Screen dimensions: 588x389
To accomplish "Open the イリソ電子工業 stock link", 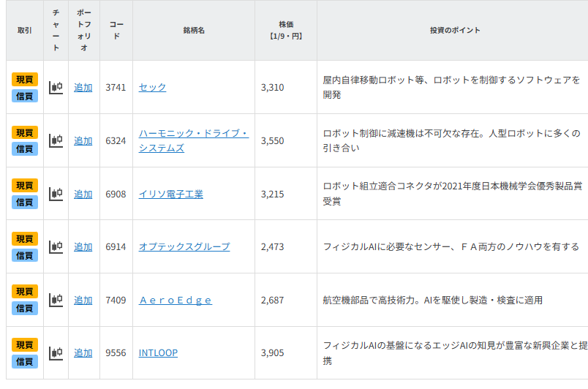I will [x=171, y=194].
